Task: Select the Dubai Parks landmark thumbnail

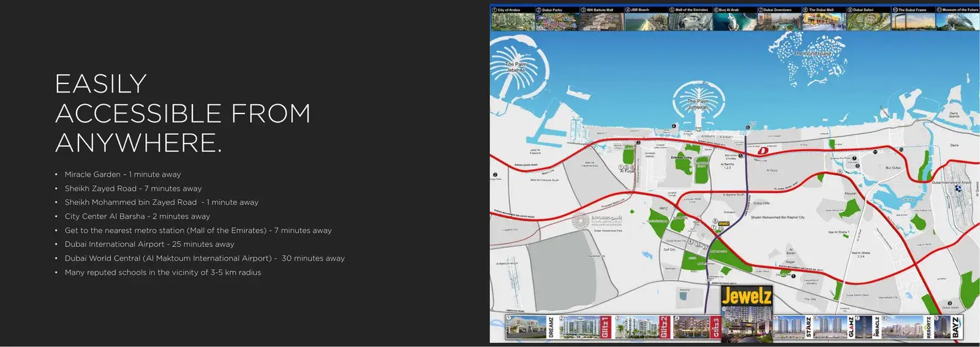Action: coord(557,19)
